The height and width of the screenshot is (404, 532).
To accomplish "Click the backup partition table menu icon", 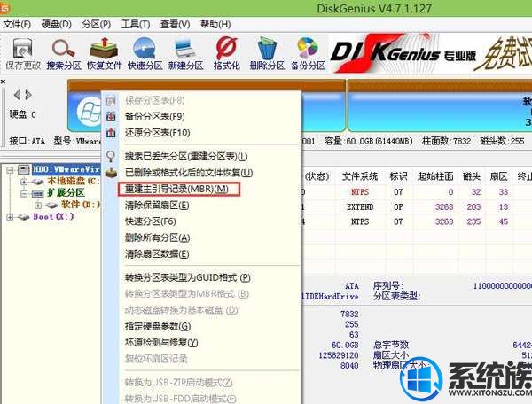I will coord(111,117).
